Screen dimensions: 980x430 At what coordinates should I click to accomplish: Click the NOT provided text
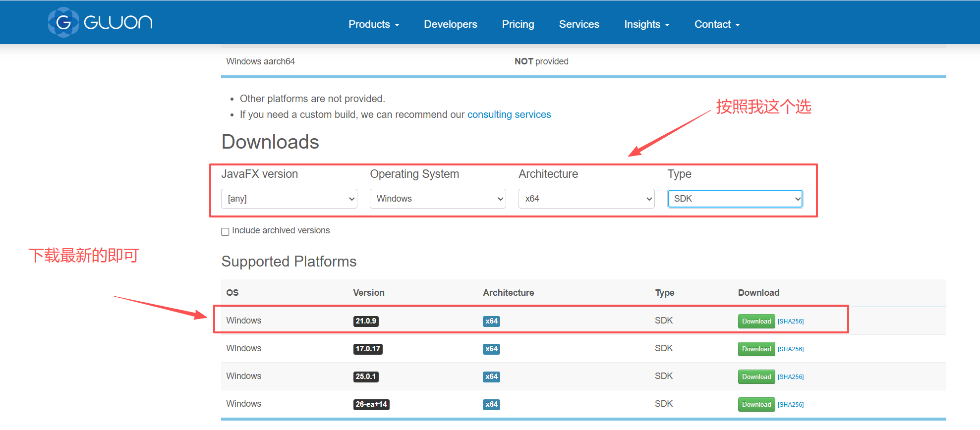click(541, 61)
